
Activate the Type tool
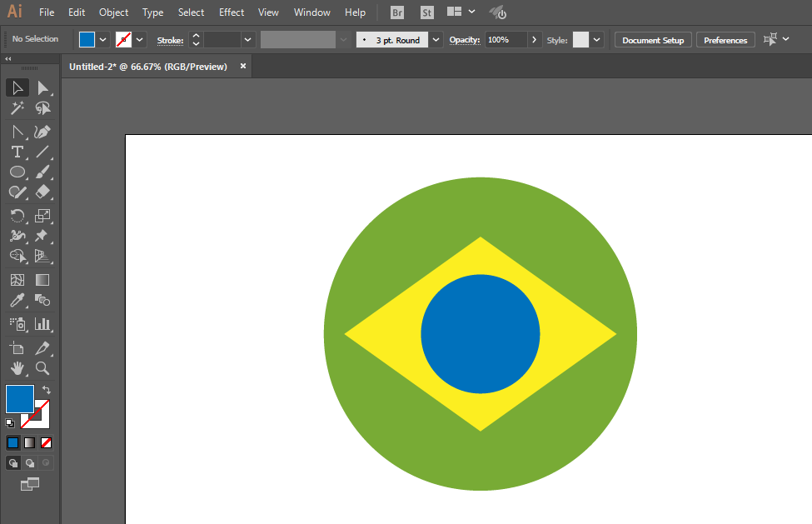[17, 152]
